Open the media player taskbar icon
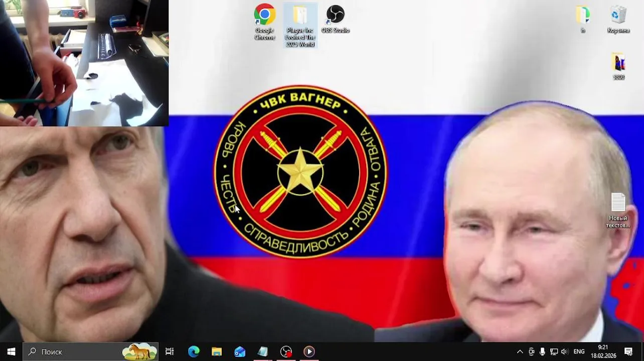This screenshot has width=644, height=361. pyautogui.click(x=309, y=351)
